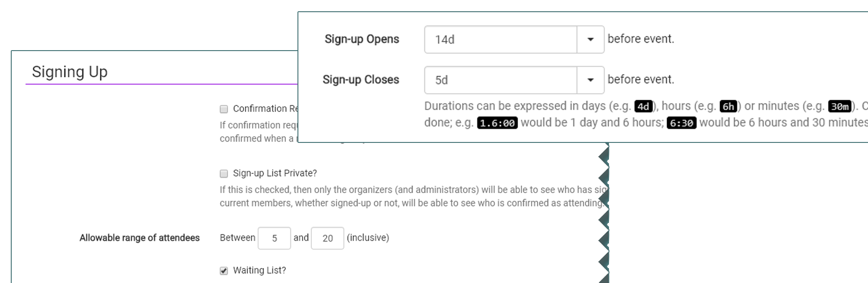Click the 4d example badge
868x283 pixels.
pyautogui.click(x=643, y=106)
